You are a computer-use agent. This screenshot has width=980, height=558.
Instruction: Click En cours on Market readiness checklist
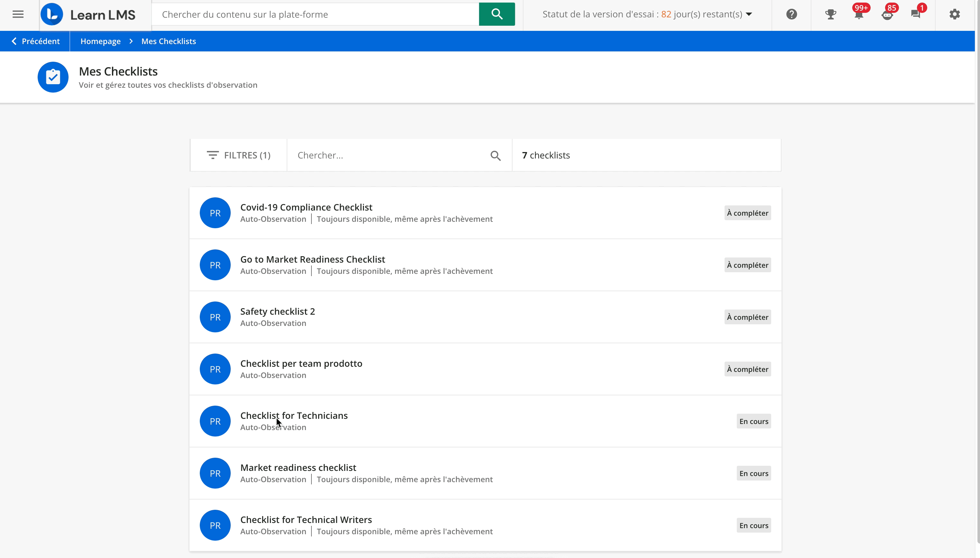[x=753, y=473]
